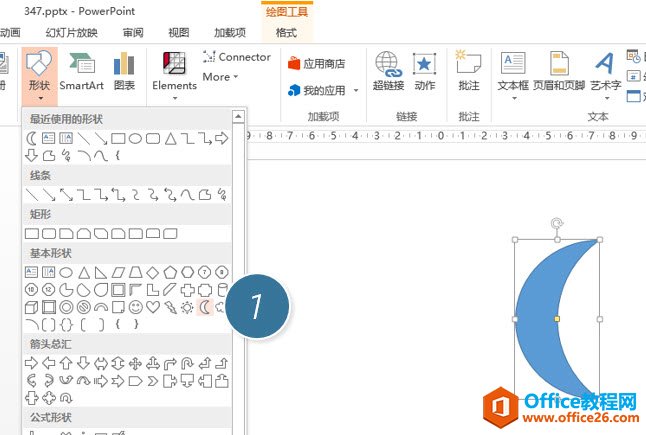The width and height of the screenshot is (646, 435).
Task: Open 页眉和页脚 header and footer
Action: 559,71
